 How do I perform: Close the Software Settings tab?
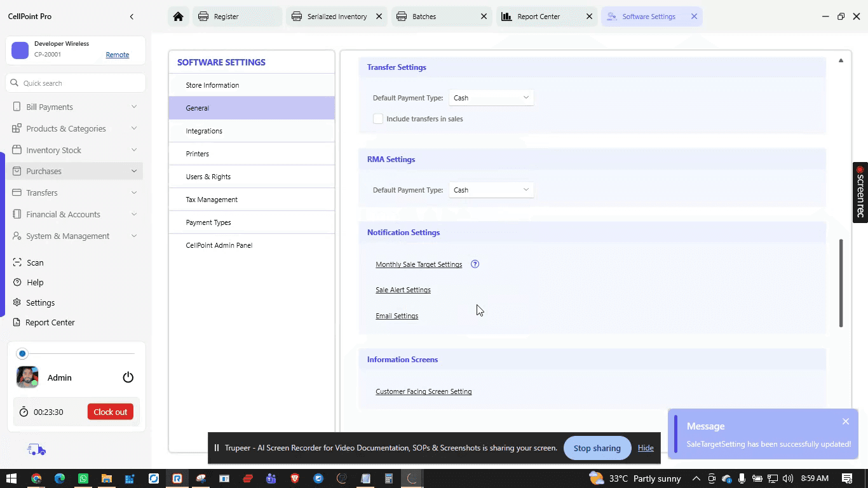(694, 17)
